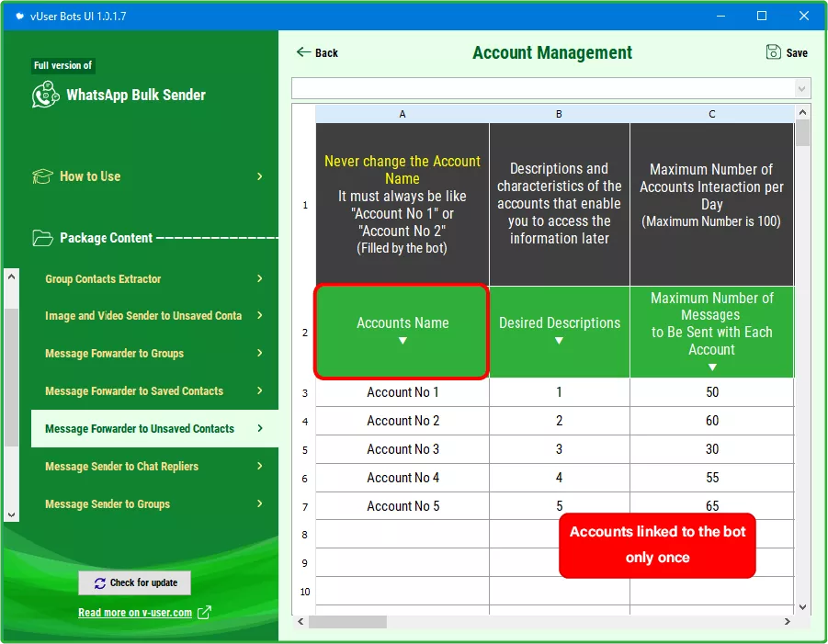Click the WhatsApp Bulk Sender logo icon
This screenshot has width=828, height=644.
click(x=45, y=95)
